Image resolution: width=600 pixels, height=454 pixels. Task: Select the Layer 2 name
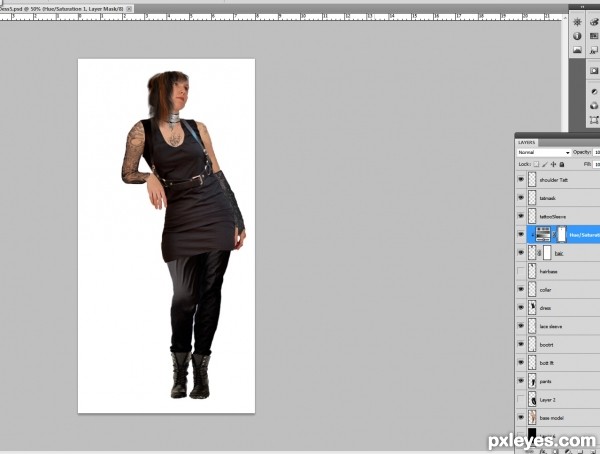[547, 400]
